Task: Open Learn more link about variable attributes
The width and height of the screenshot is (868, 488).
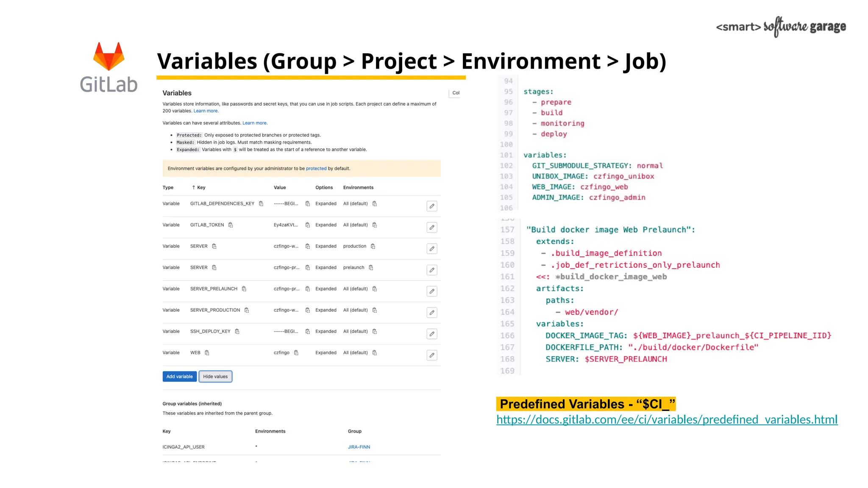Action: [x=255, y=123]
